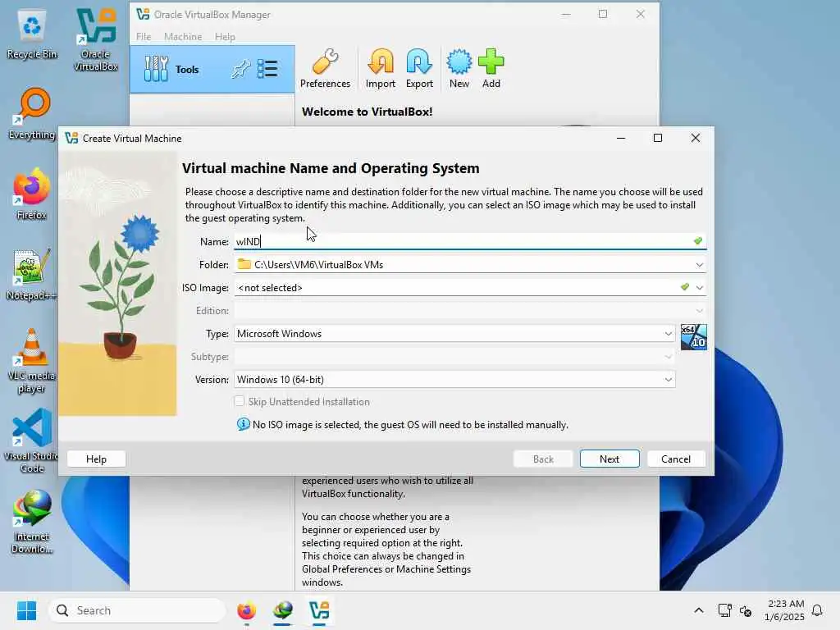
Task: Open the Type dropdown showing Microsoft Windows
Action: (454, 334)
